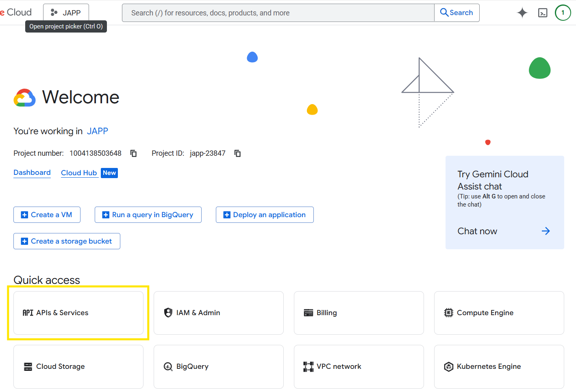Open the APIs & Services card
Image resolution: width=576 pixels, height=392 pixels.
pyautogui.click(x=78, y=313)
